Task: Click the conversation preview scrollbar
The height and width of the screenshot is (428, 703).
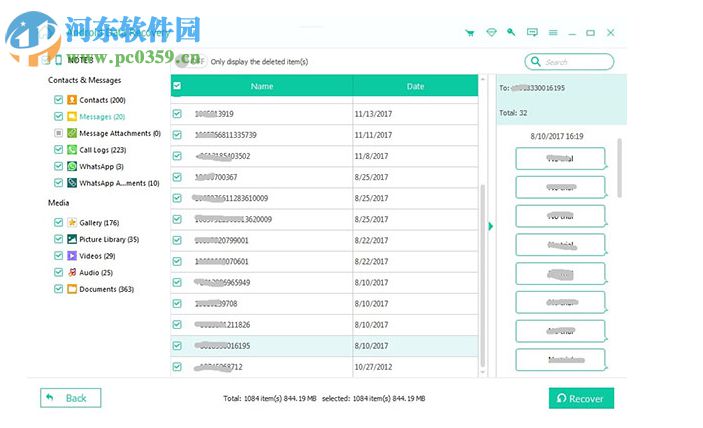Action: [620, 168]
